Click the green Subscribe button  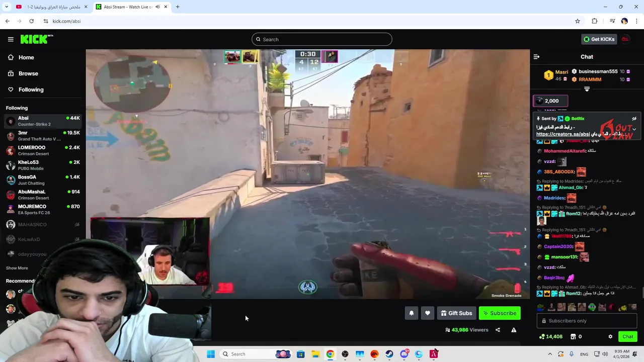500,313
